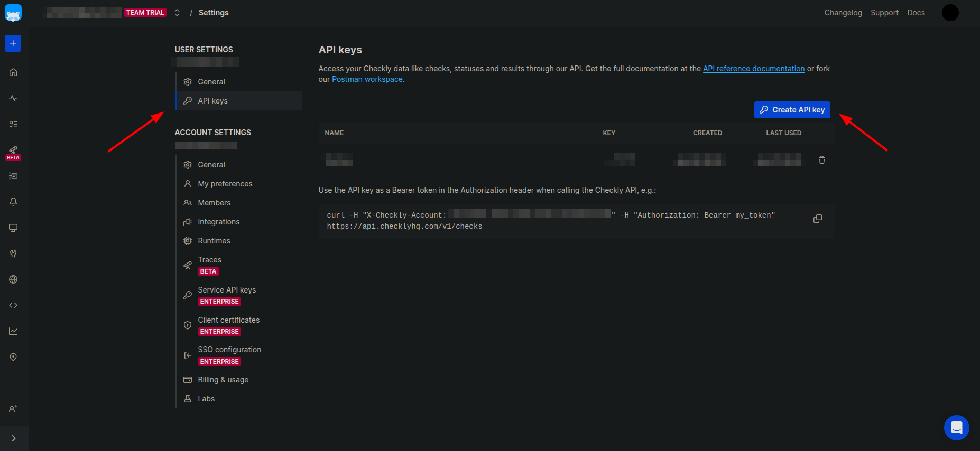This screenshot has width=980, height=451.
Task: Open the numbered list sidebar icon below BETA
Action: pos(13,176)
